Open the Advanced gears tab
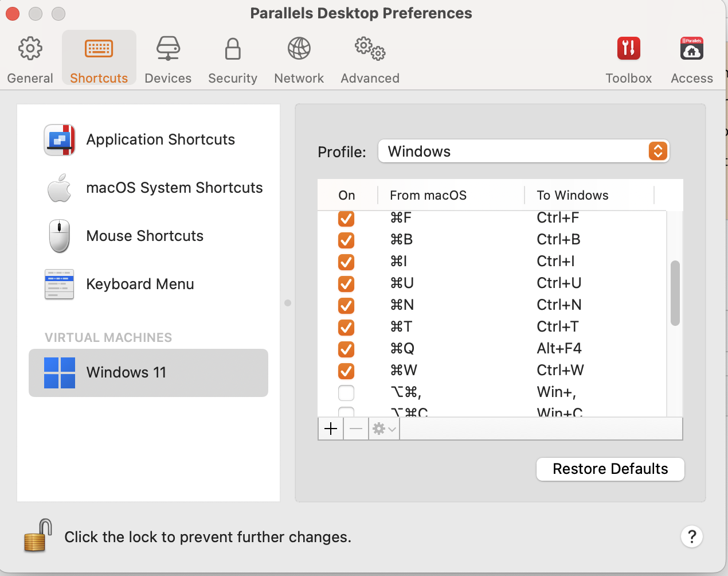This screenshot has height=576, width=728. [x=370, y=59]
